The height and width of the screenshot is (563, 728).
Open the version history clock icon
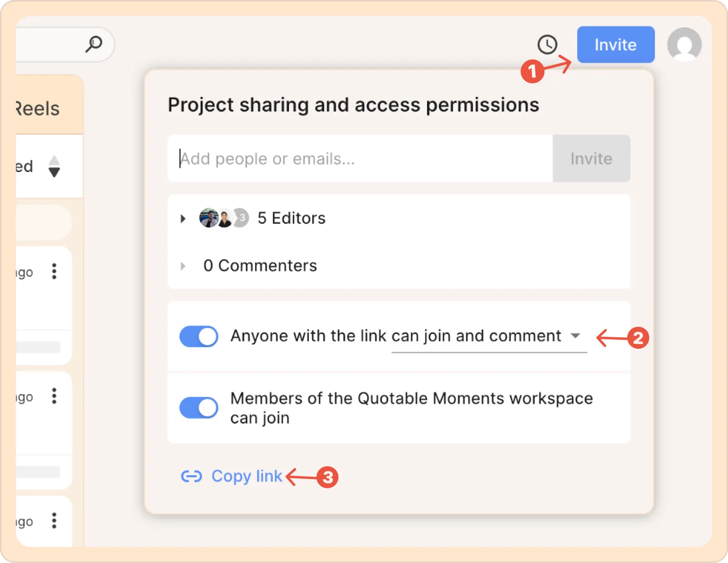(547, 45)
